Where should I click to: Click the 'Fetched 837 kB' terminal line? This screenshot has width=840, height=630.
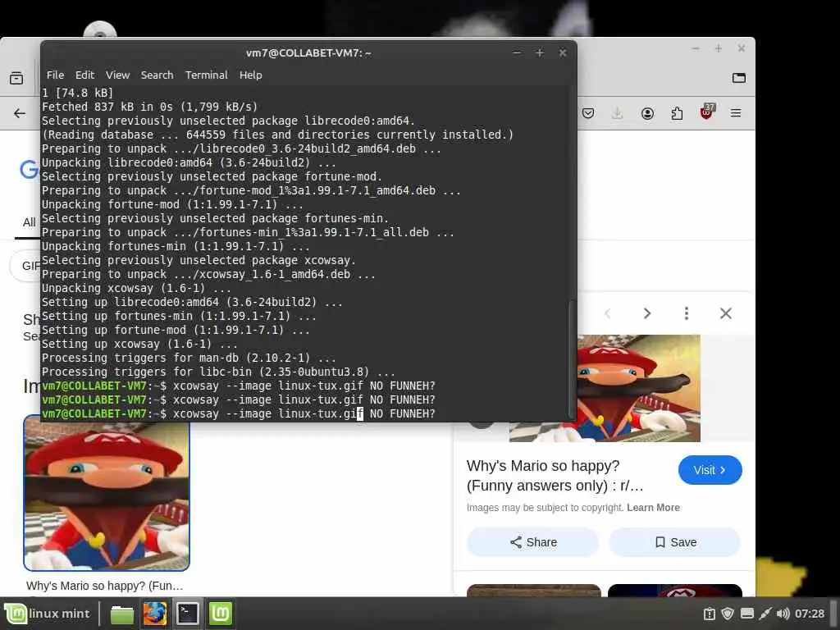point(149,107)
